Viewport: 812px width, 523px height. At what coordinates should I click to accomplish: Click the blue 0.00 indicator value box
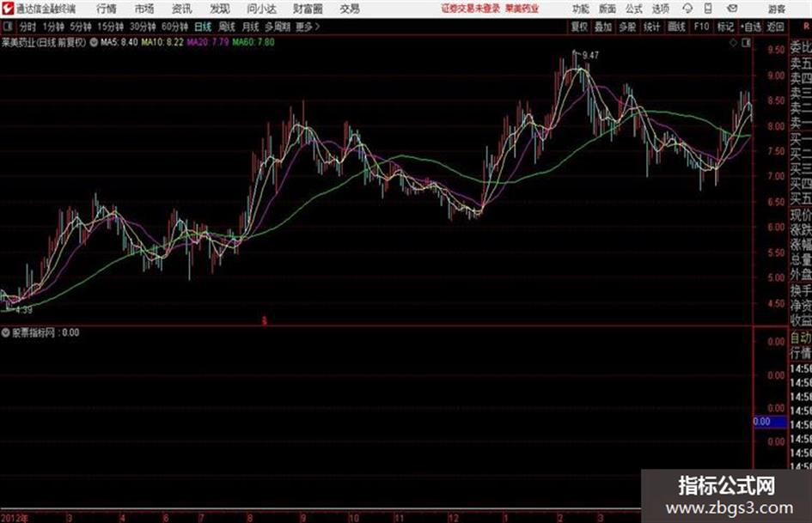(x=770, y=422)
